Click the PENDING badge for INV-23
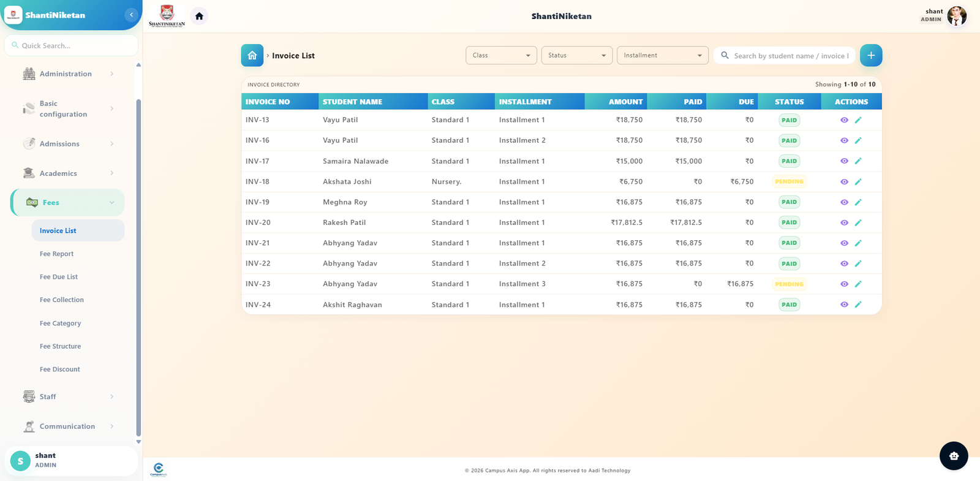980x481 pixels. tap(789, 284)
